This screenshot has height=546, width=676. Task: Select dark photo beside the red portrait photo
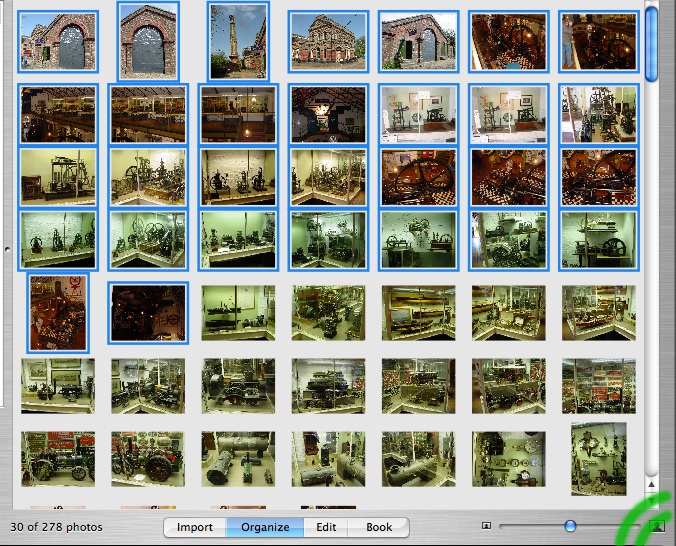[148, 313]
